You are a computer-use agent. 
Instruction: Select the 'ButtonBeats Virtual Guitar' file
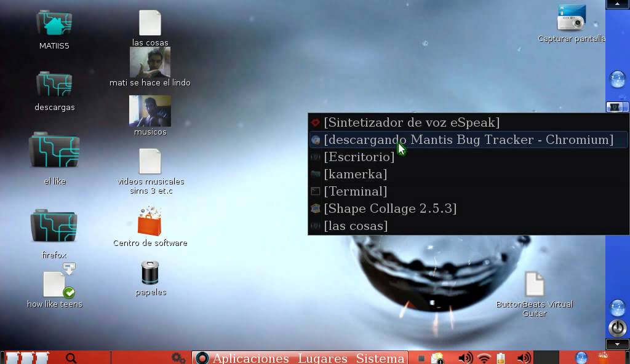click(x=535, y=283)
